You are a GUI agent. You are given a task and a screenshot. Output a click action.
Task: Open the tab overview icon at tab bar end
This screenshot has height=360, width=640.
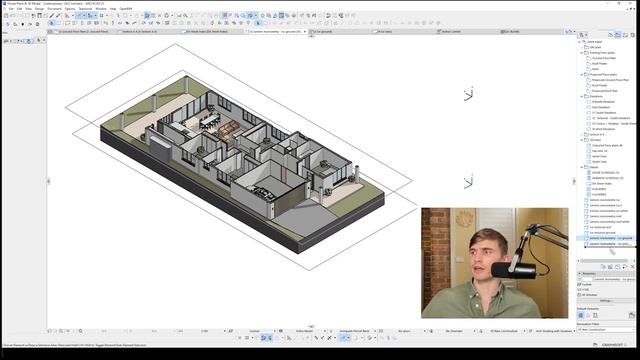(568, 31)
